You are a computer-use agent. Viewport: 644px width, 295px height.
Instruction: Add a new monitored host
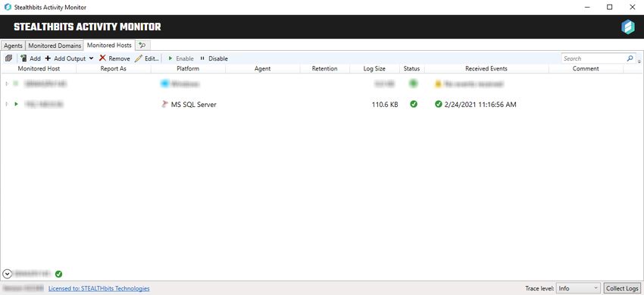click(30, 58)
